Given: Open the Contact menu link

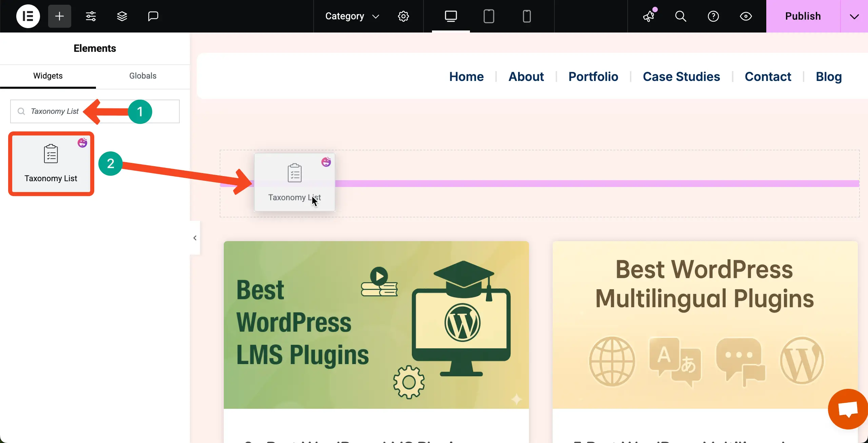Looking at the screenshot, I should click(768, 77).
